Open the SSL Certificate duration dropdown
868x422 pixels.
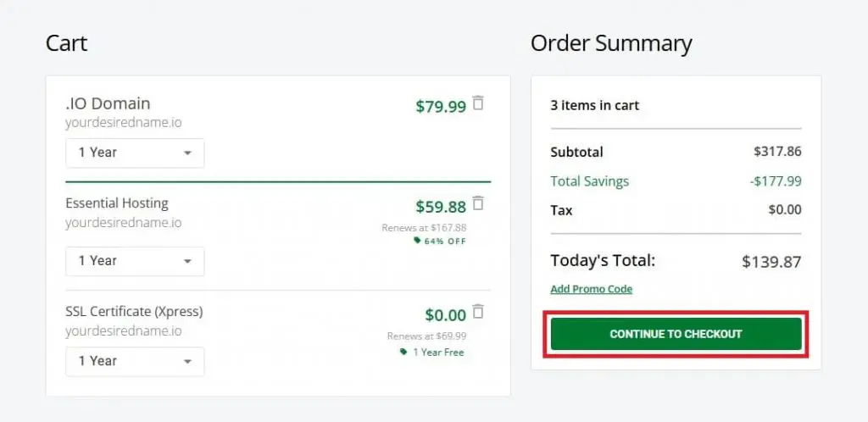coord(135,361)
